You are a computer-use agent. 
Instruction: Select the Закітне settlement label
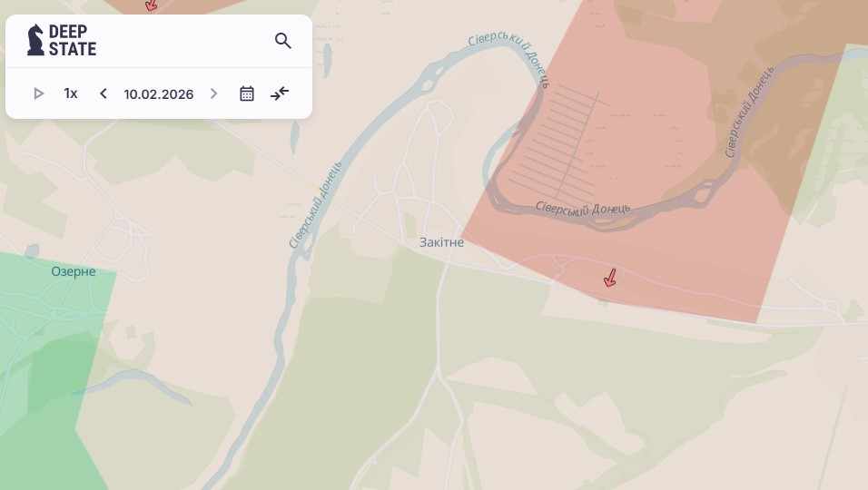pyautogui.click(x=442, y=242)
